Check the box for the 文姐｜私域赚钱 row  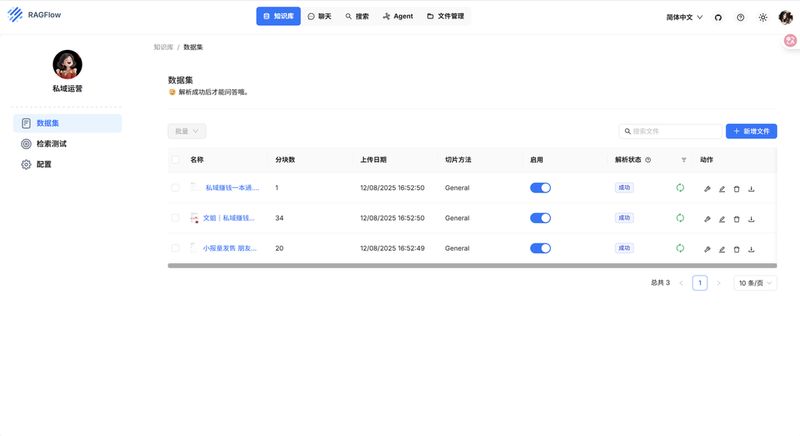[176, 218]
